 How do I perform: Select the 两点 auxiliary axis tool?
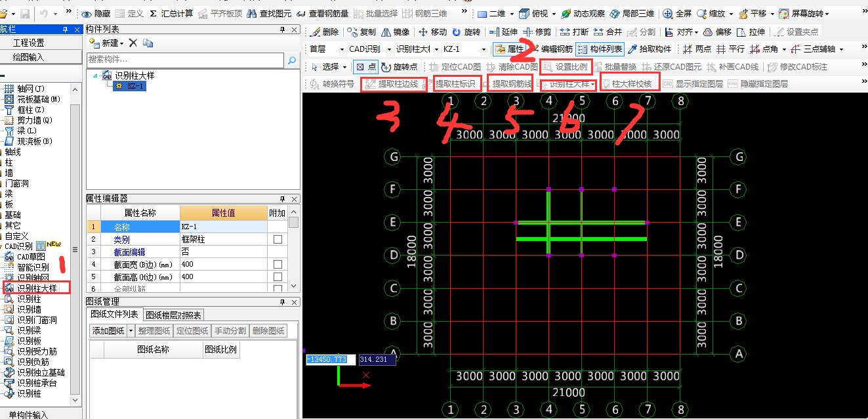pos(697,49)
